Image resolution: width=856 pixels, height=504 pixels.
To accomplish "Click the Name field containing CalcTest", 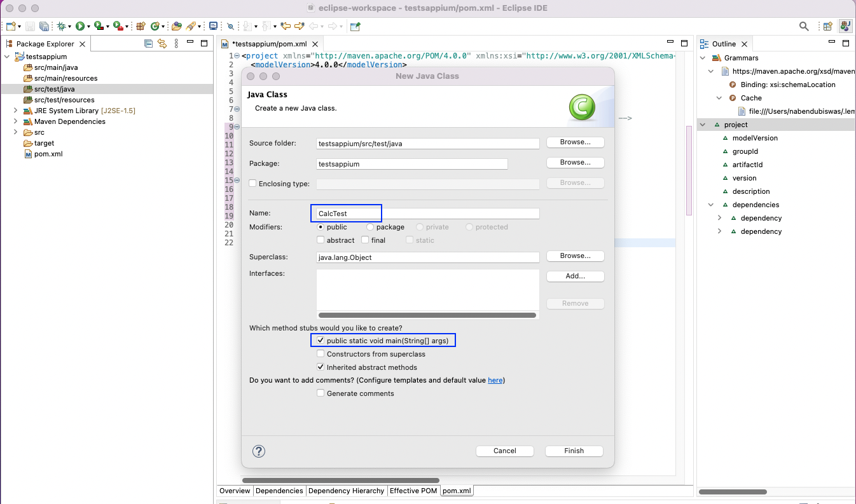I will pyautogui.click(x=346, y=213).
